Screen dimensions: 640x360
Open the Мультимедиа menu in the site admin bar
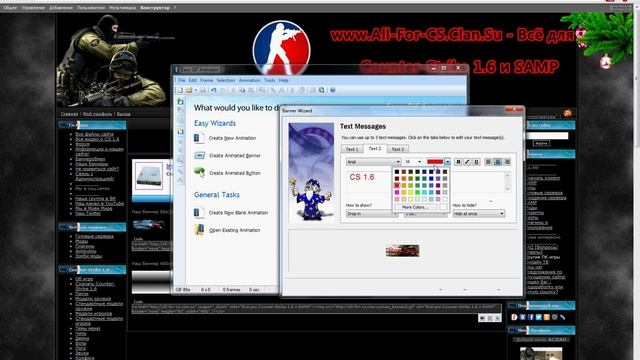point(122,8)
